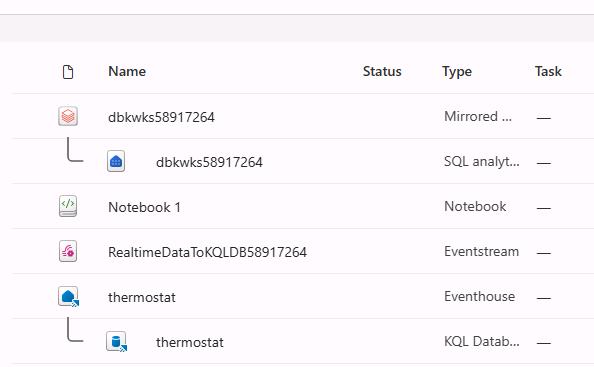Open the mirrored item dbkwks58917264
Viewport: 594px width, 367px height.
click(x=161, y=117)
